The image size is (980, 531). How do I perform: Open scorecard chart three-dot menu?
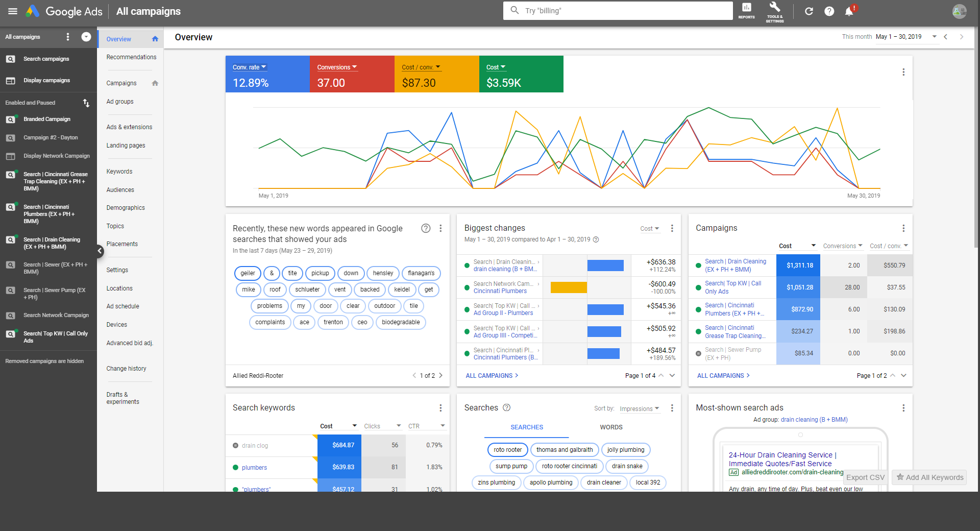[x=903, y=72]
